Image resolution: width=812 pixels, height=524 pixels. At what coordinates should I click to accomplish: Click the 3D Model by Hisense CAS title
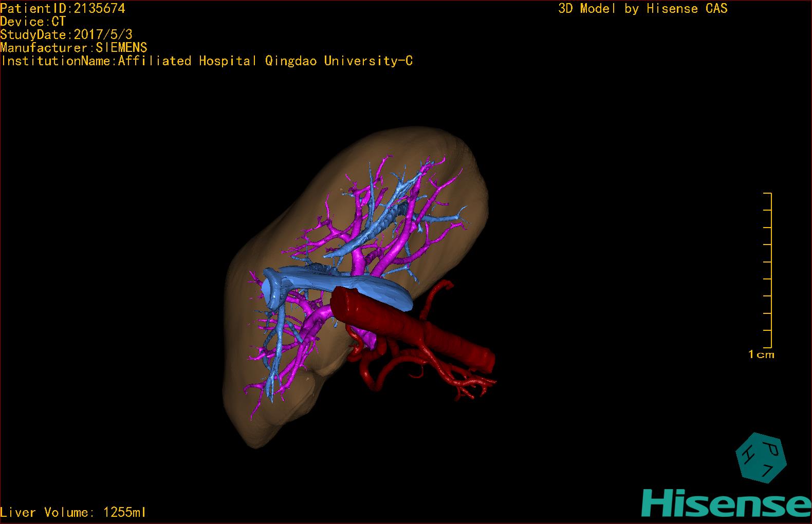(x=642, y=8)
